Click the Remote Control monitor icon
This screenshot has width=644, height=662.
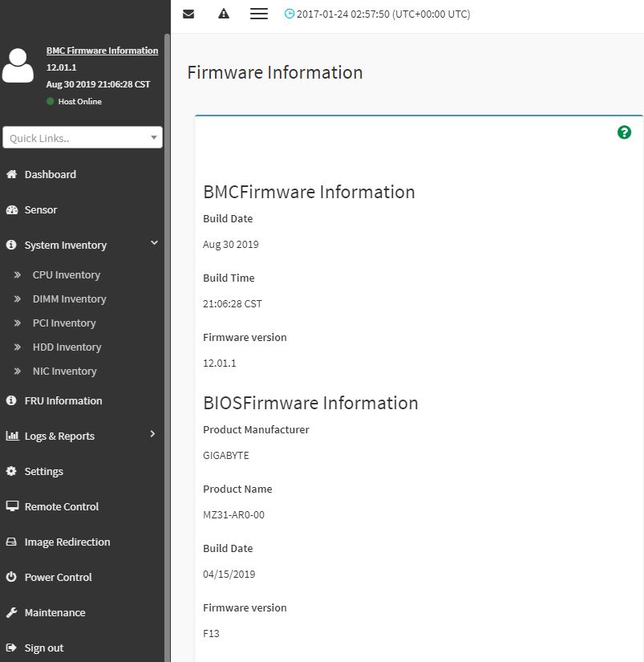click(12, 506)
